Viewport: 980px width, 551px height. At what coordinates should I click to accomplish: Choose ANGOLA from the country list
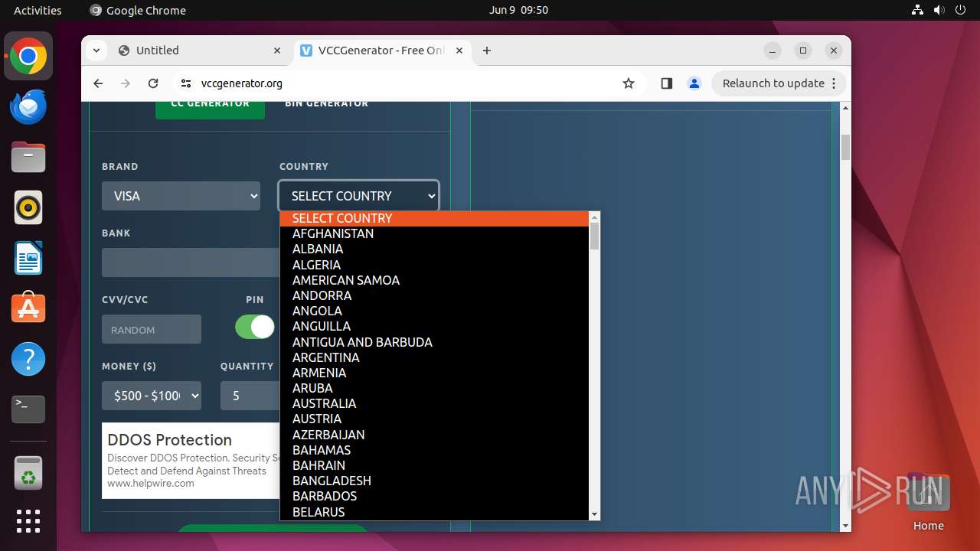click(x=434, y=311)
